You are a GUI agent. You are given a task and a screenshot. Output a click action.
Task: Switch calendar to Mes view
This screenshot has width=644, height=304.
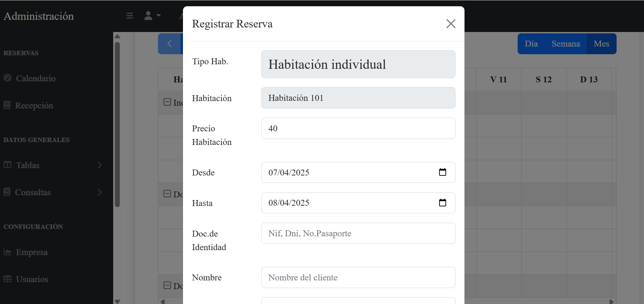(x=601, y=44)
